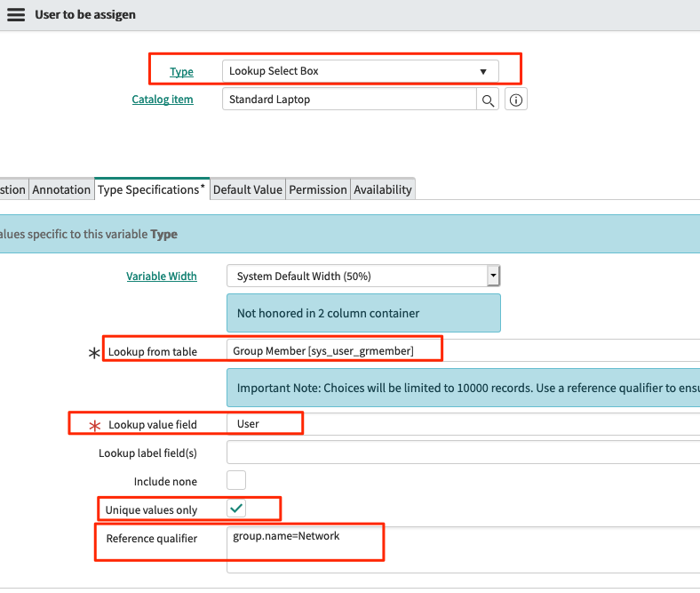Preview Catalog item record info icon
This screenshot has height=593, width=700.
click(x=515, y=100)
